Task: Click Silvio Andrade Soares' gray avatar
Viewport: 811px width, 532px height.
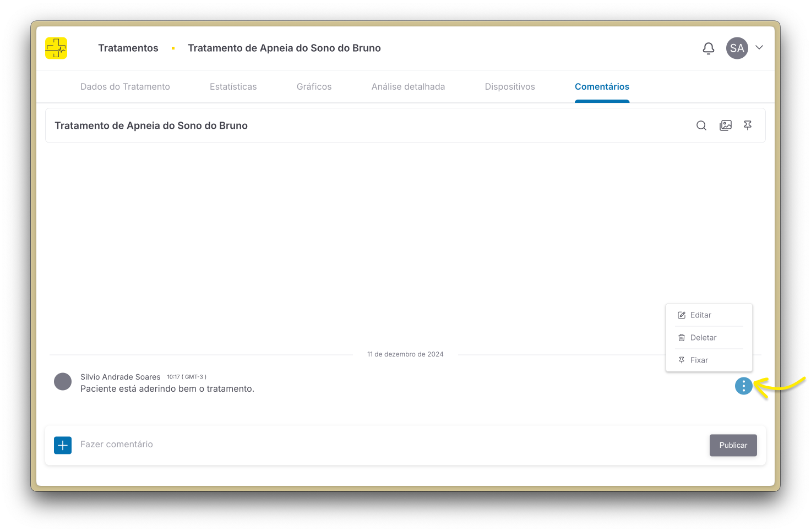Action: coord(63,381)
